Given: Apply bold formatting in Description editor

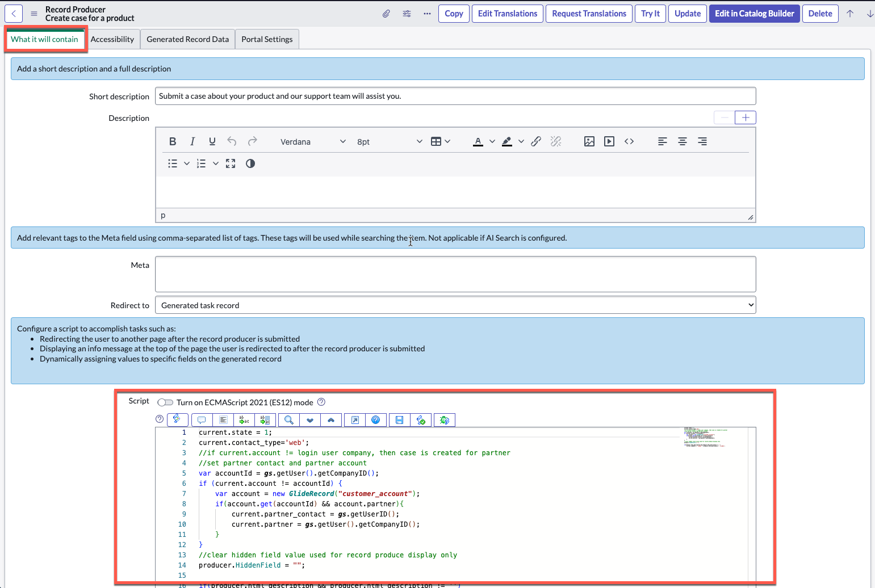Looking at the screenshot, I should [x=173, y=141].
